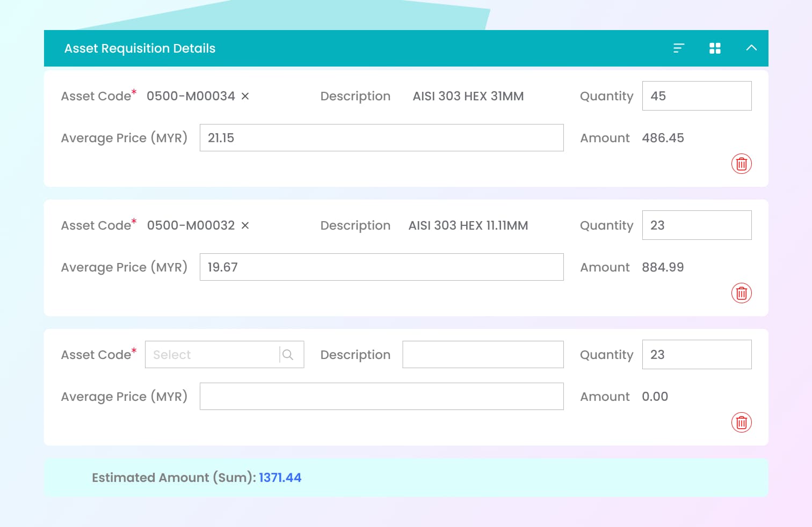Viewport: 812px width, 527px height.
Task: Click the Amount value 884.99
Action: click(x=663, y=267)
